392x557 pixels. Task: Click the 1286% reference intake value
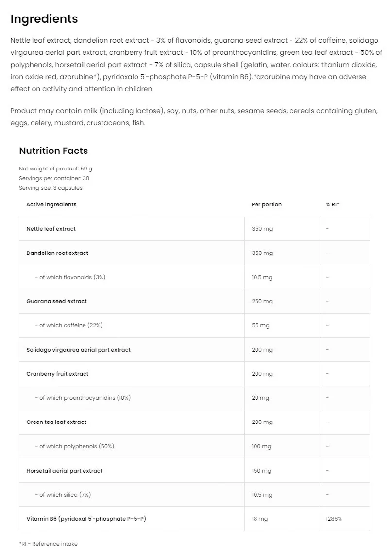[334, 519]
